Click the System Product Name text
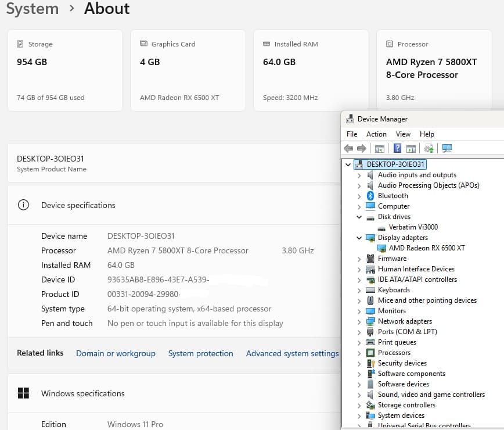 click(x=52, y=169)
